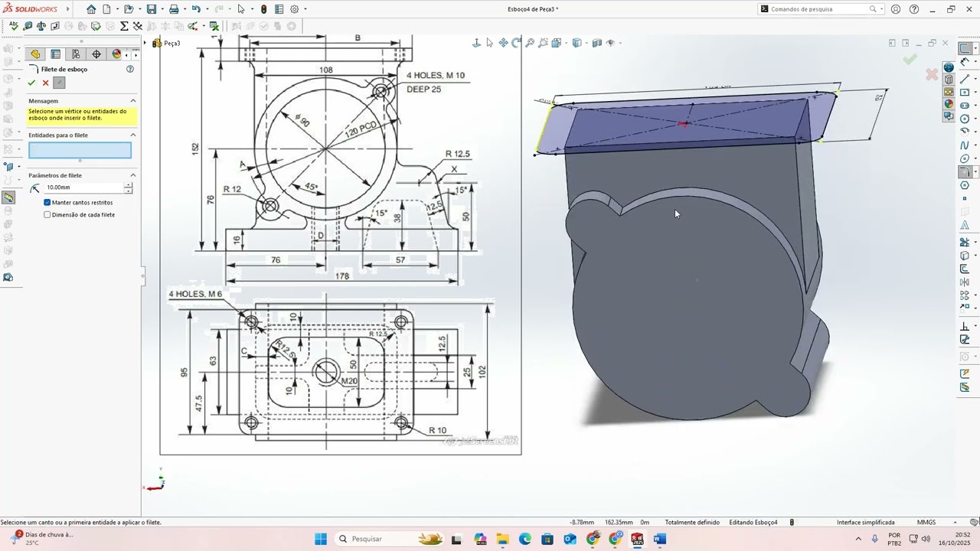Click the Save floppy disk icon
980x551 pixels.
point(152,9)
